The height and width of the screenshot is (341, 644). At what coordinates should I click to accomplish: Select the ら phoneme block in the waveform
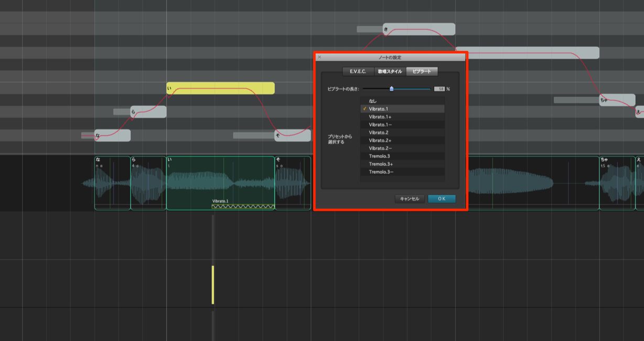pos(148,183)
